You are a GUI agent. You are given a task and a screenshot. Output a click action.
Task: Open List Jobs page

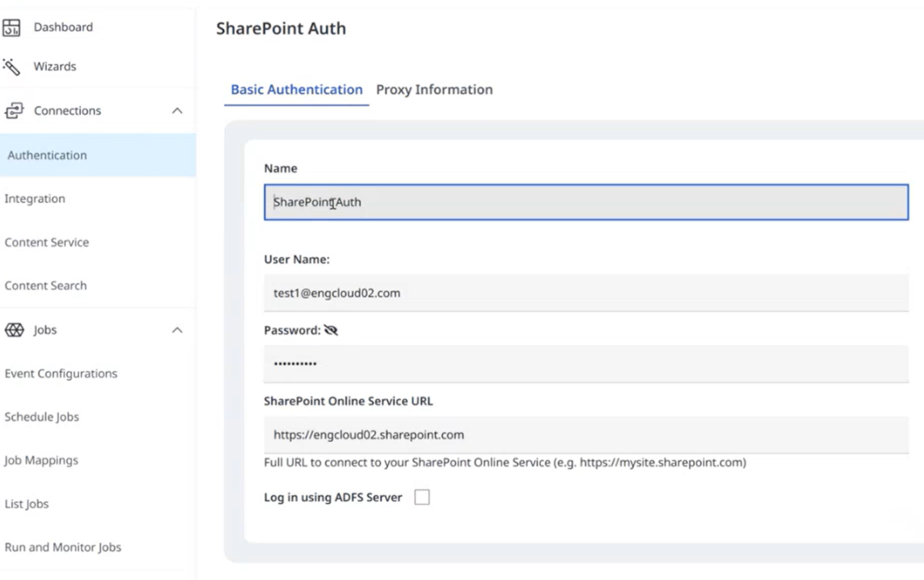(x=27, y=504)
